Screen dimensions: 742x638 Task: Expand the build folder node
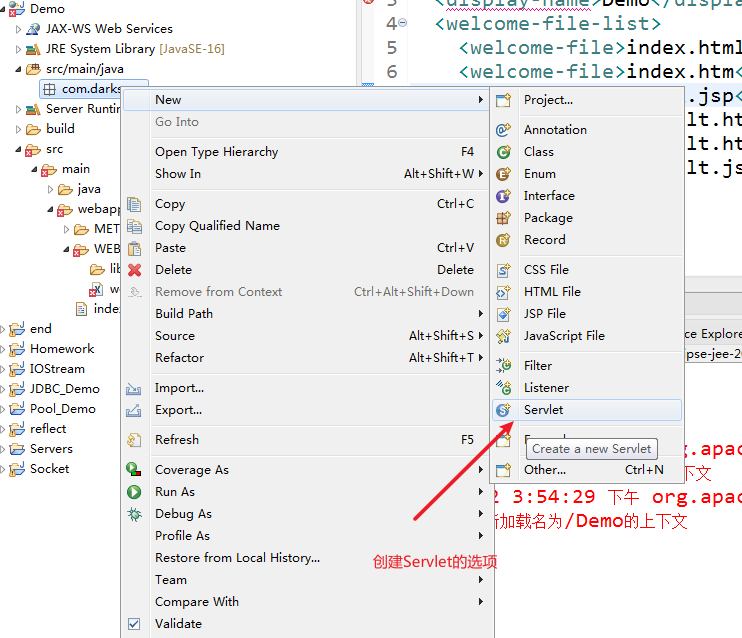tap(18, 129)
